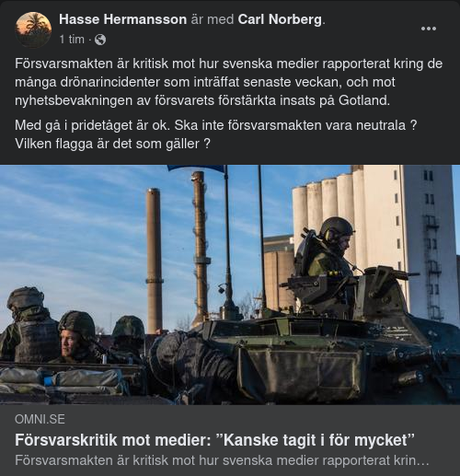The image size is (460, 476).
Task: Click the line 'Med gå i pridetåget är ok'
Action: click(x=92, y=125)
